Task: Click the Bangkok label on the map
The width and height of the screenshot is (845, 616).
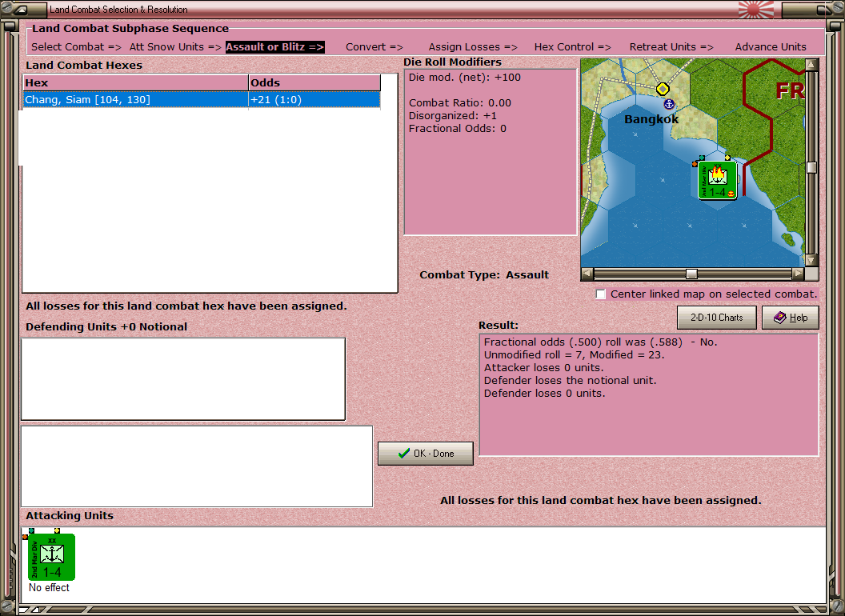Action: click(x=651, y=119)
